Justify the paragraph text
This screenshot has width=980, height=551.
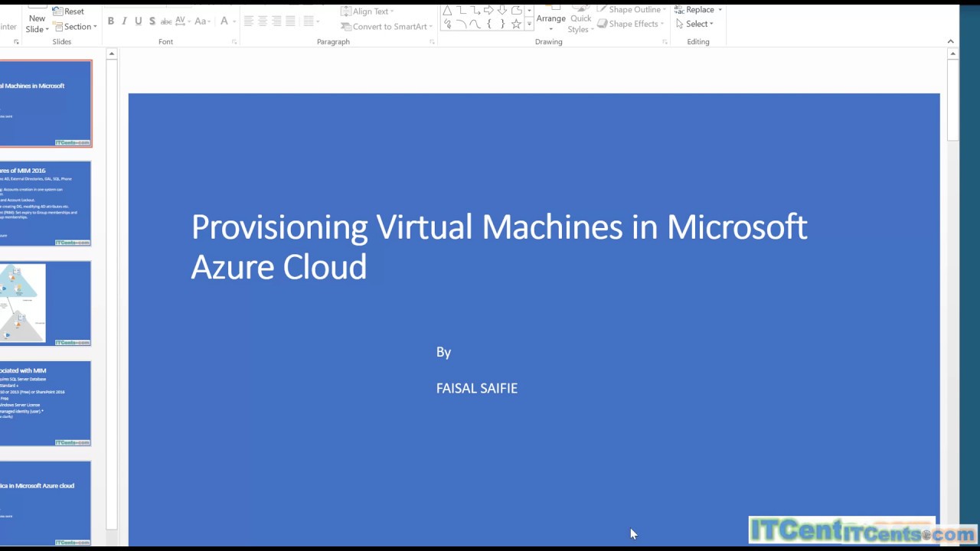click(290, 21)
